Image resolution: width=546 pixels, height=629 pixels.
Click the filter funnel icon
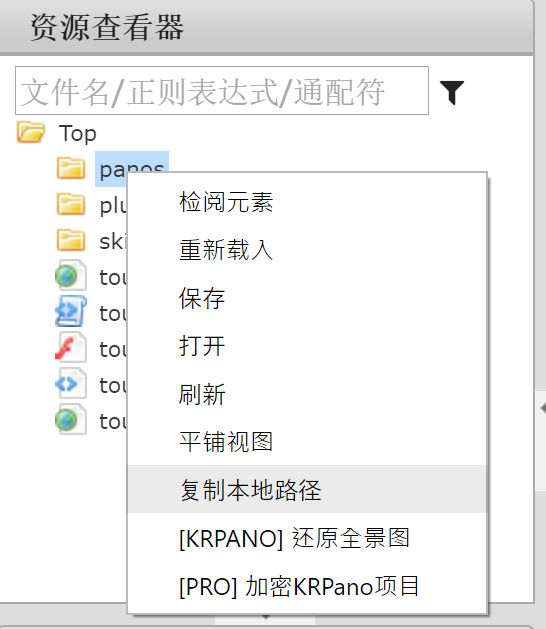point(452,92)
